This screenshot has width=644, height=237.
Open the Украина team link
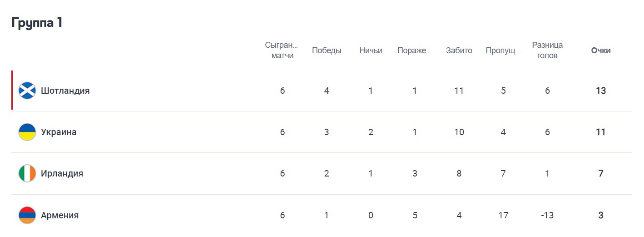coord(59,132)
